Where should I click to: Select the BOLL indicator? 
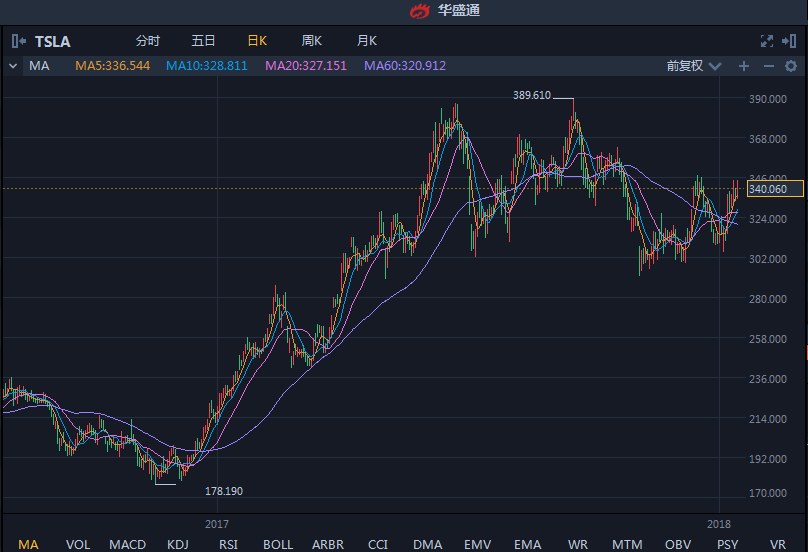click(278, 544)
